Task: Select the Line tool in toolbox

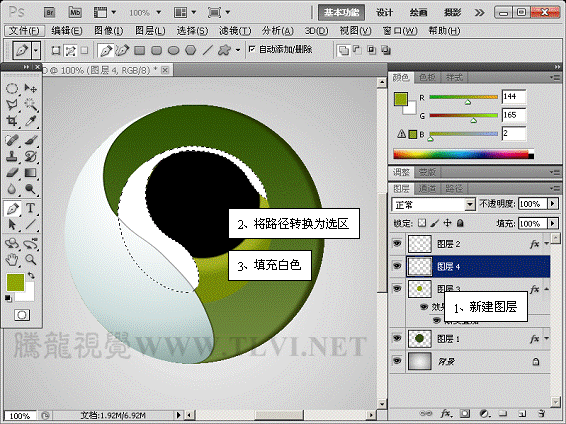Action: pyautogui.click(x=31, y=224)
